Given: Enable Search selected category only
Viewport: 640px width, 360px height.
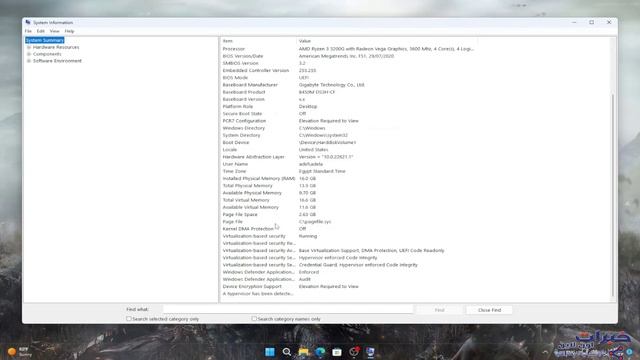Looking at the screenshot, I should 129,318.
